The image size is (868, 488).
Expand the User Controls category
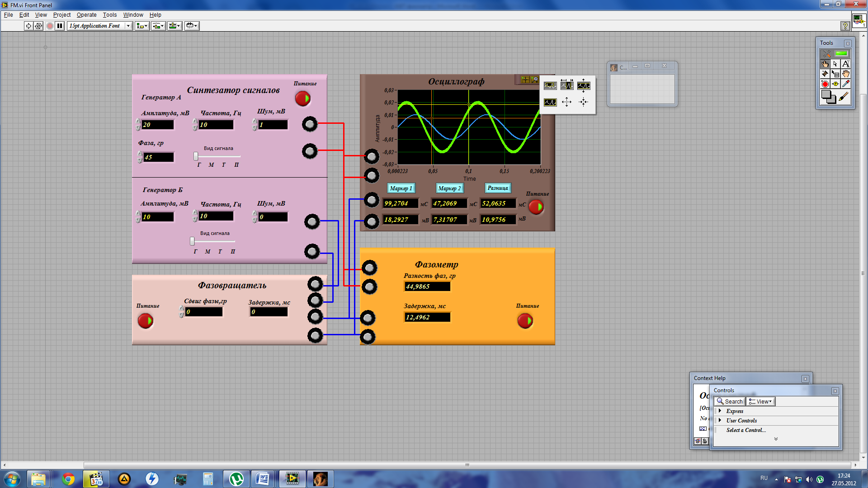tap(720, 421)
